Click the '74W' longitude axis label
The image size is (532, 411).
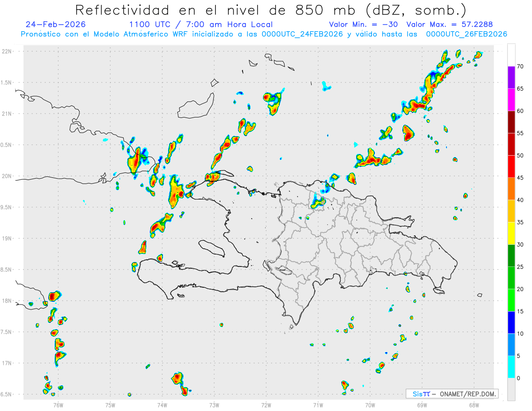pos(162,405)
